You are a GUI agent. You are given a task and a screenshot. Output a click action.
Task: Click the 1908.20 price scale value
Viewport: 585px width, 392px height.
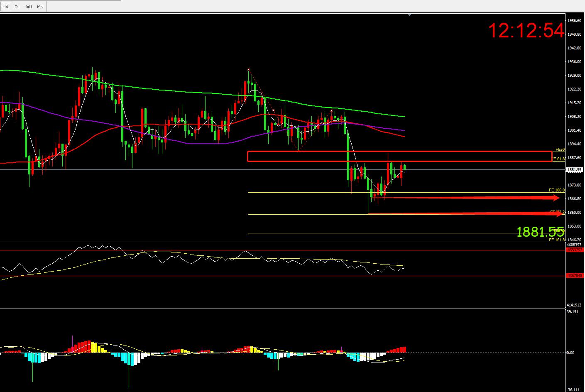click(574, 117)
